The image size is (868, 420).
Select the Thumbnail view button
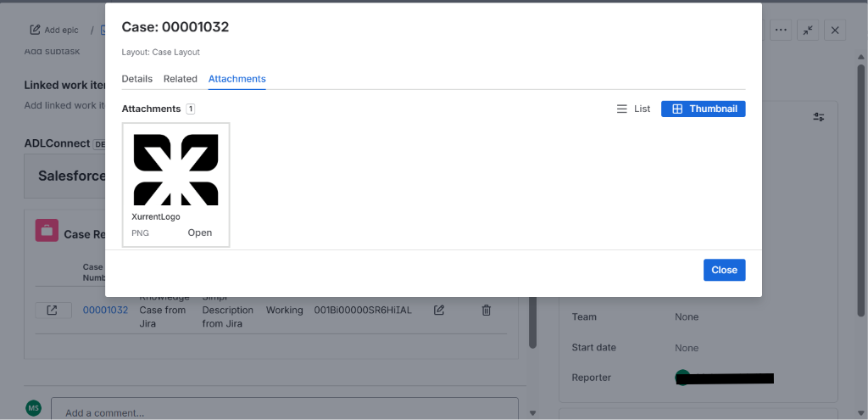pos(703,109)
